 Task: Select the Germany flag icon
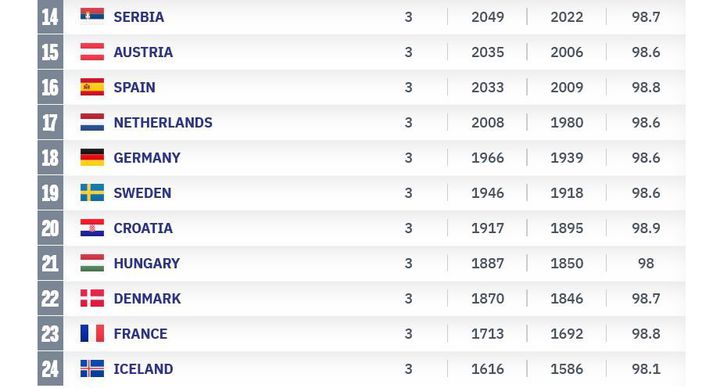92,157
